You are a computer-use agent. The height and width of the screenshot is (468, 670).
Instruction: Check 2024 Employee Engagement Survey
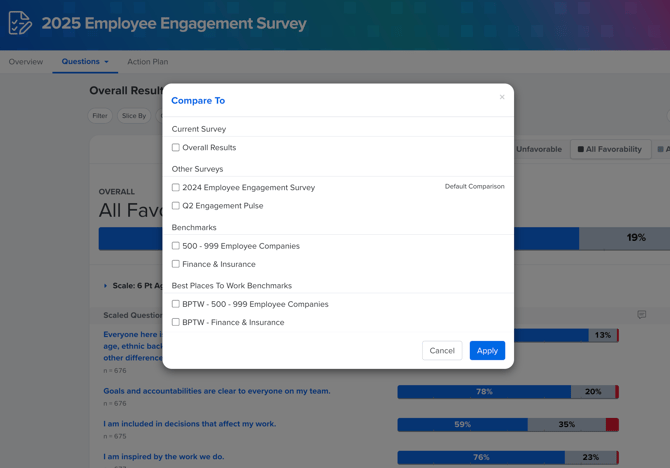(x=176, y=187)
